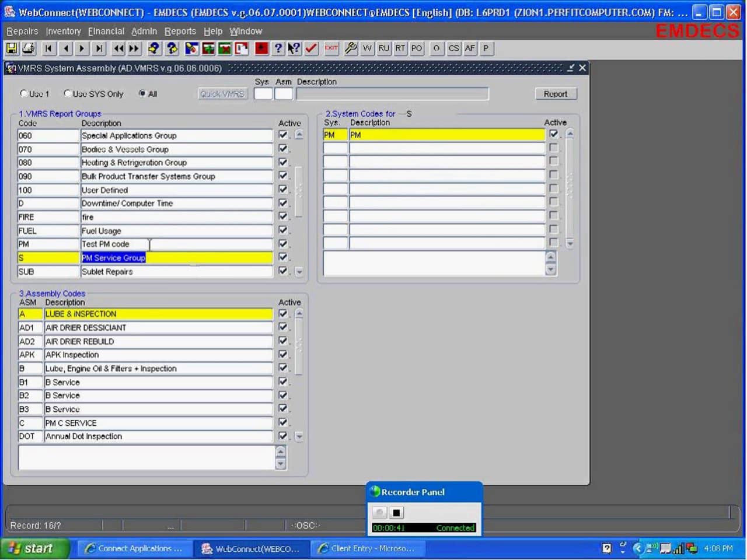Image resolution: width=747 pixels, height=560 pixels.
Task: Click the Print icon in toolbar
Action: tap(28, 48)
